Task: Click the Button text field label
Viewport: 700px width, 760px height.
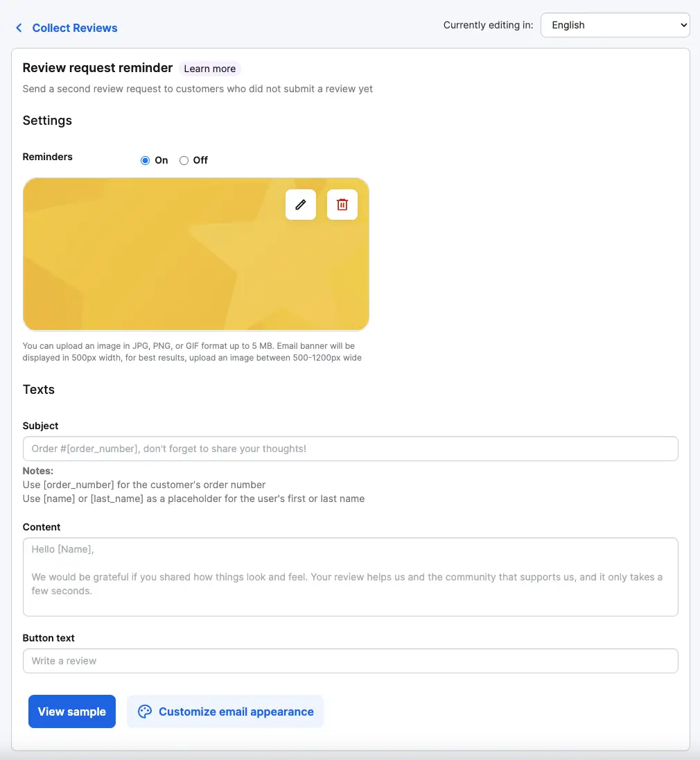Action: [49, 638]
